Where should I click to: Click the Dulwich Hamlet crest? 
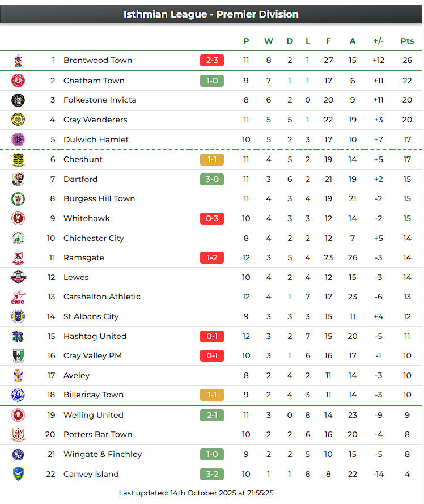pyautogui.click(x=18, y=139)
